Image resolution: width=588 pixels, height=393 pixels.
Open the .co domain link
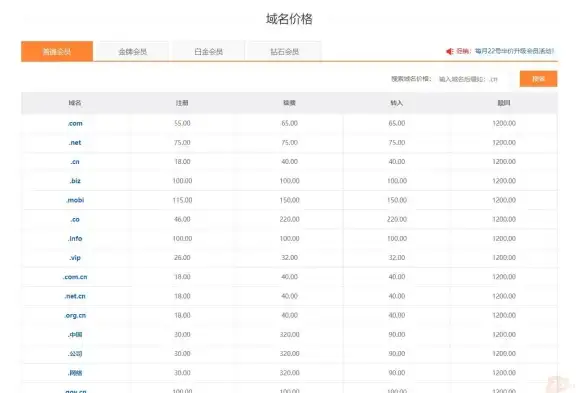[x=75, y=219]
